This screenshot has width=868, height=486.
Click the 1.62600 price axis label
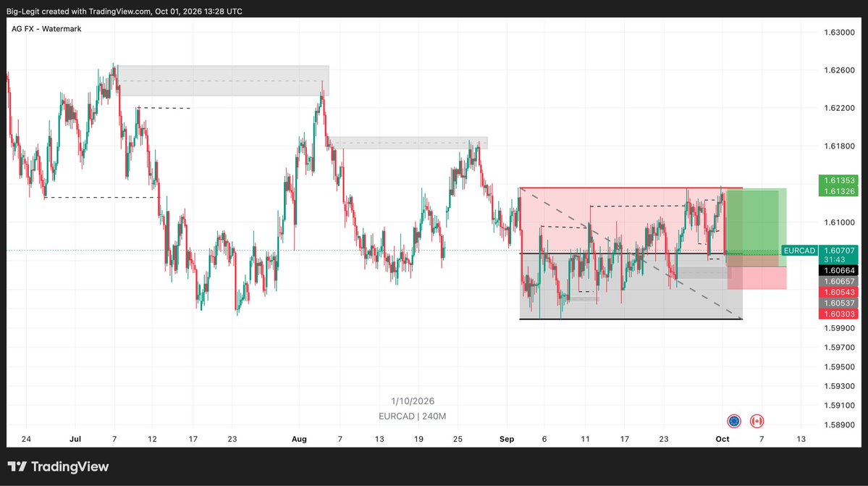(839, 70)
